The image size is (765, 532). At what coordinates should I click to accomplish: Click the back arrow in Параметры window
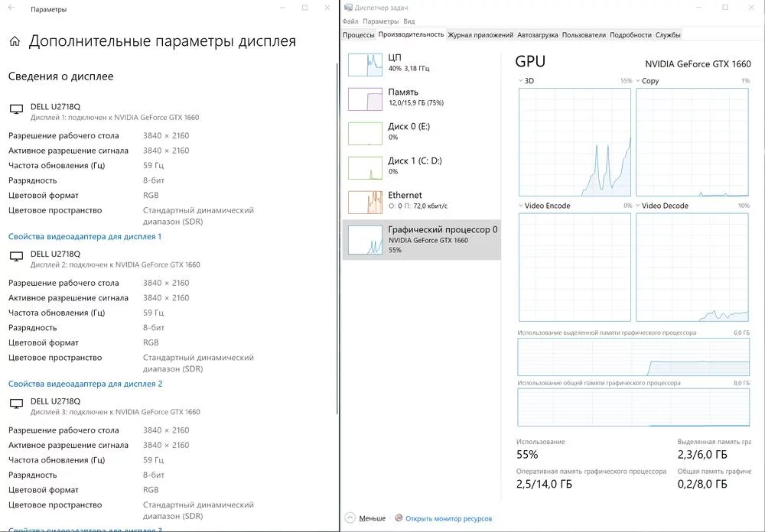click(x=11, y=8)
